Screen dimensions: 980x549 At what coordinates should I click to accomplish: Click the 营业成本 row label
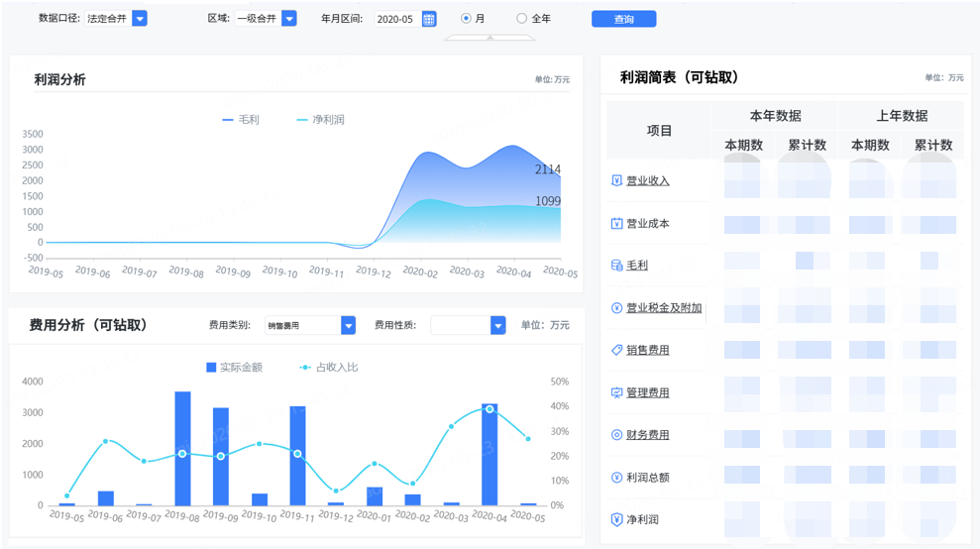point(647,223)
